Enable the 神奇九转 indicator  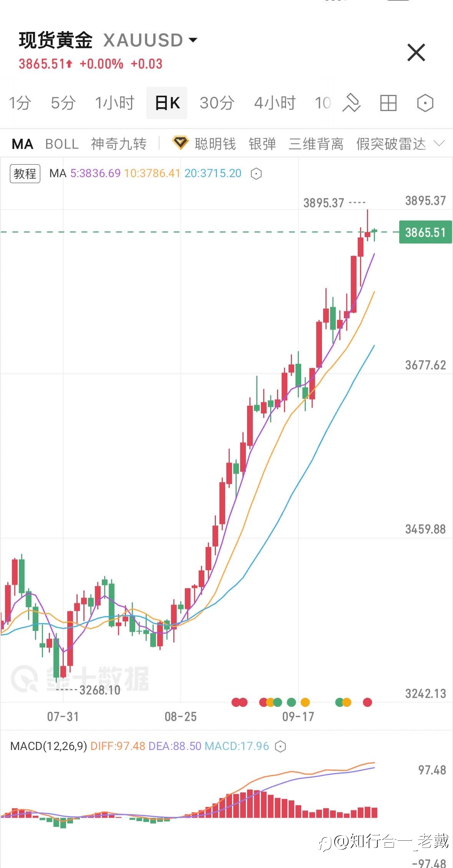(x=119, y=144)
